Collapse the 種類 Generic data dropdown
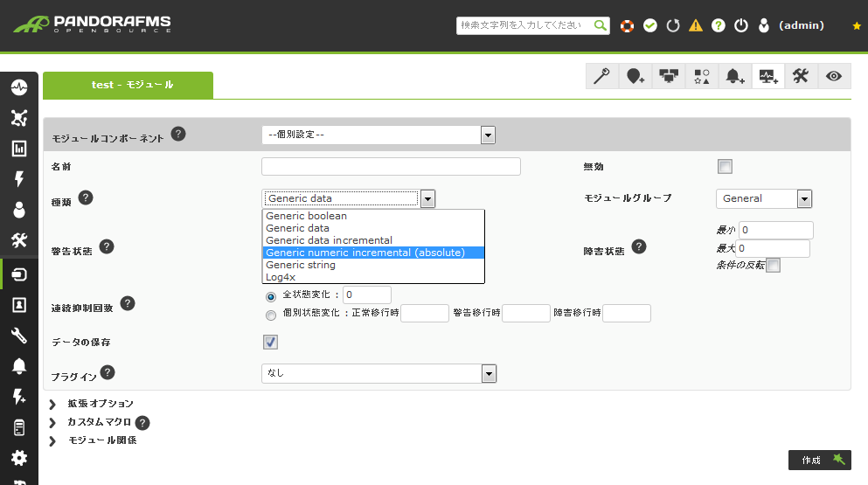868x485 pixels. (x=349, y=198)
